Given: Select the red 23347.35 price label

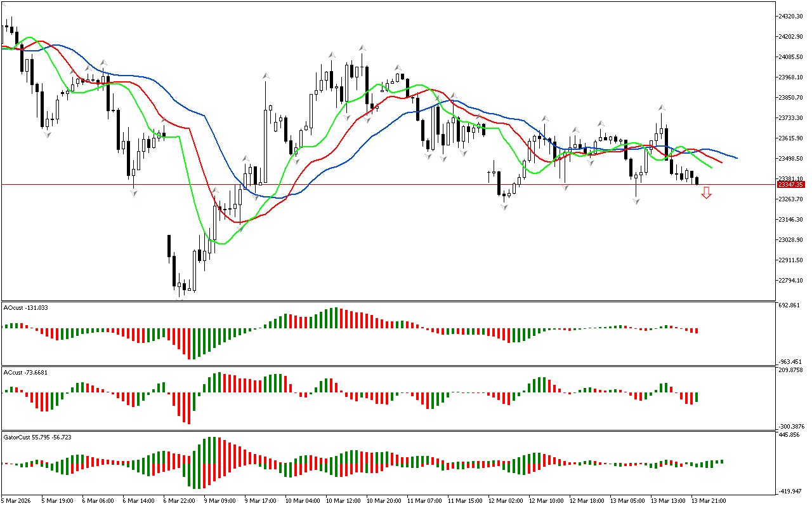Looking at the screenshot, I should click(x=790, y=184).
